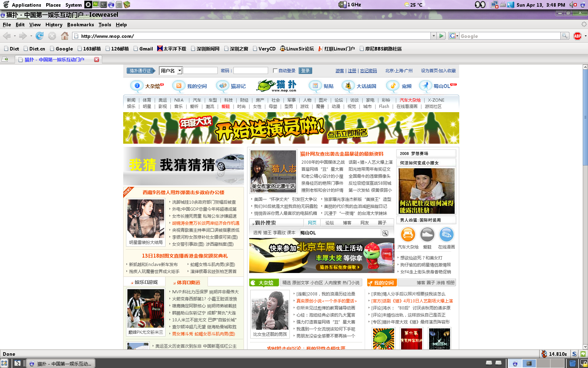Click the browser Forward arrow button
The width and height of the screenshot is (588, 368).
click(23, 36)
